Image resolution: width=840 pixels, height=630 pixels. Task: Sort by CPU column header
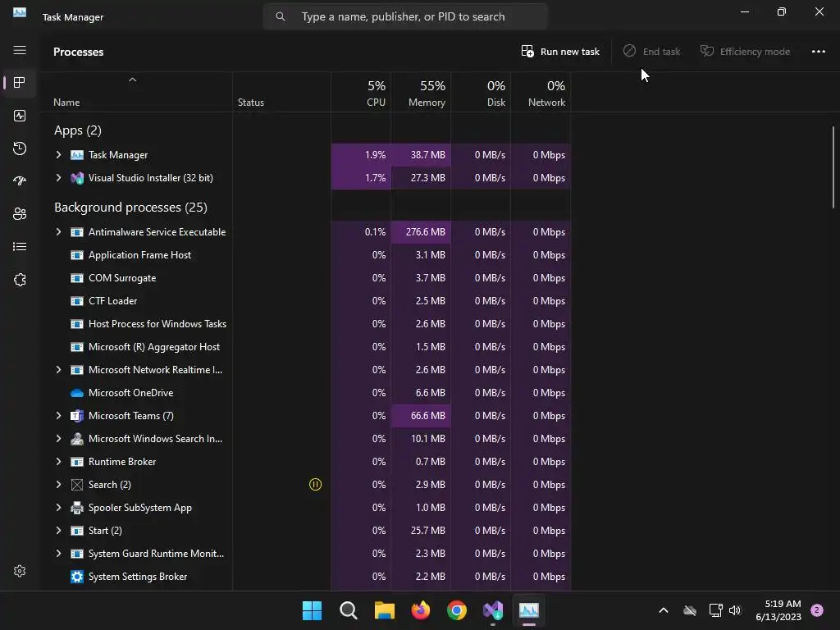pos(361,93)
